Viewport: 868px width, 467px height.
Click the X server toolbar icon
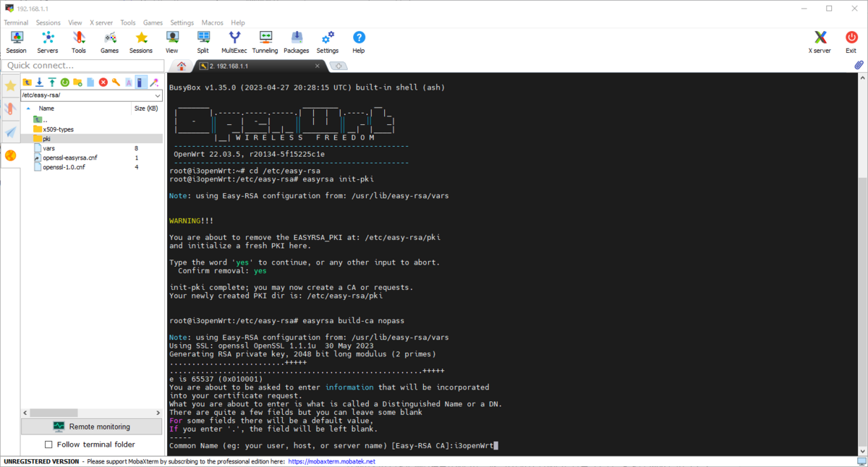click(820, 42)
